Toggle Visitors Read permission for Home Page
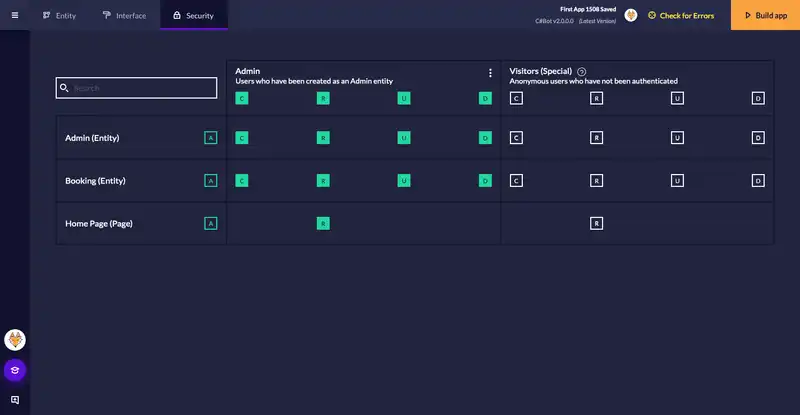 pyautogui.click(x=596, y=224)
